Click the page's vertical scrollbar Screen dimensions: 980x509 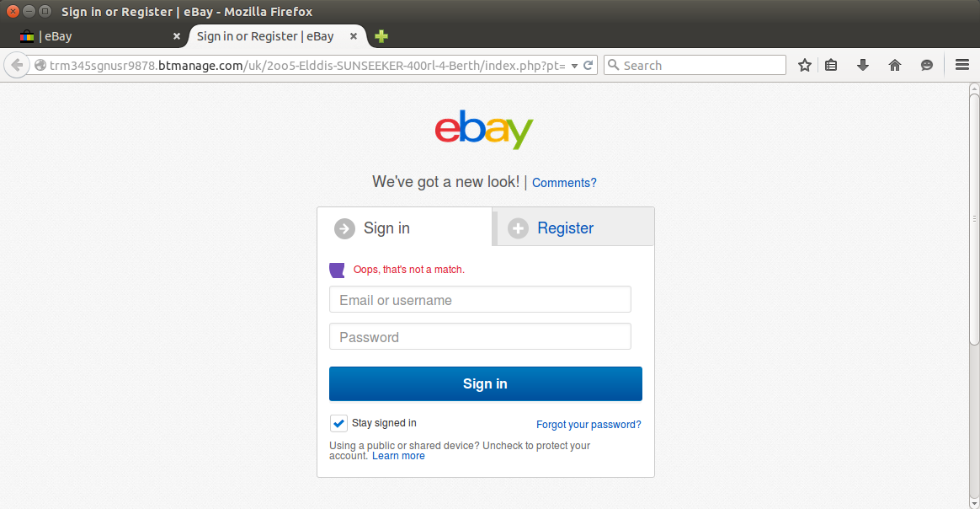(974, 218)
